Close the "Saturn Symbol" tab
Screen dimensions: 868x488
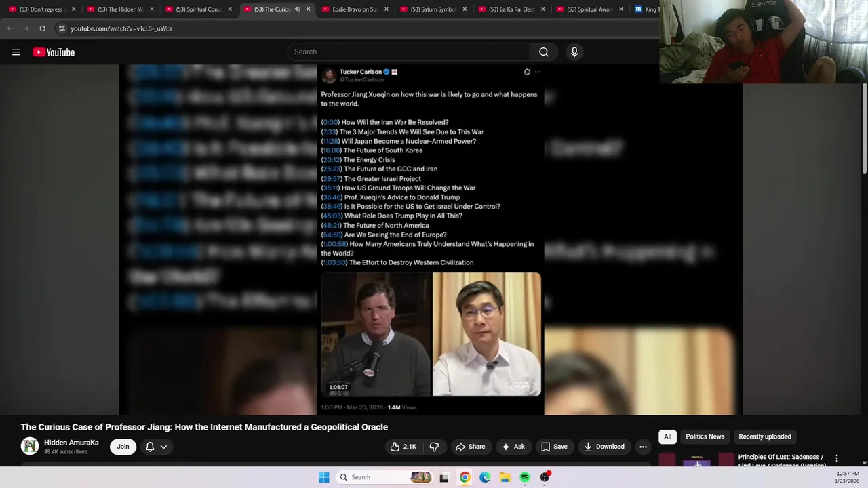465,9
